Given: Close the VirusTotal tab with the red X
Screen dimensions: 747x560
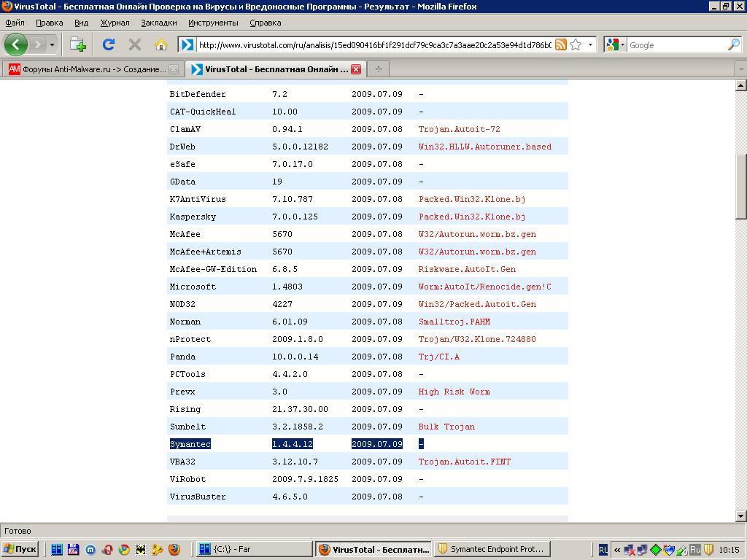Looking at the screenshot, I should 356,69.
